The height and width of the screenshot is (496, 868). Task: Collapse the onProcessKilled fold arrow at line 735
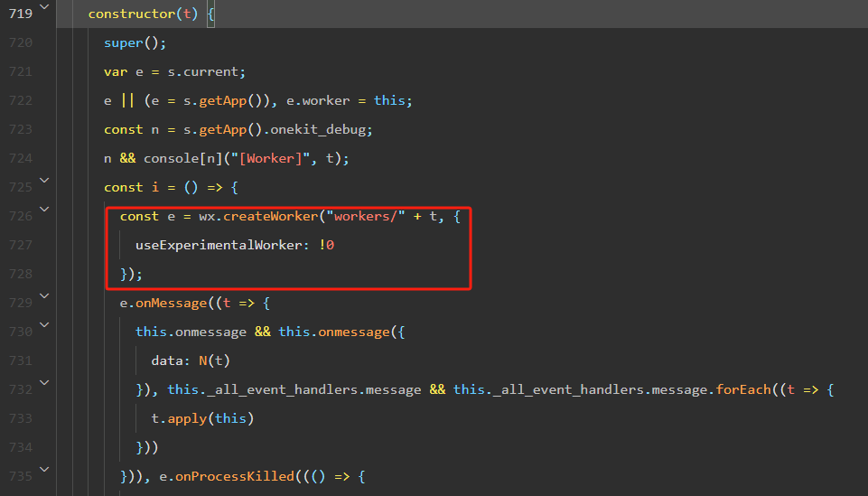[44, 470]
